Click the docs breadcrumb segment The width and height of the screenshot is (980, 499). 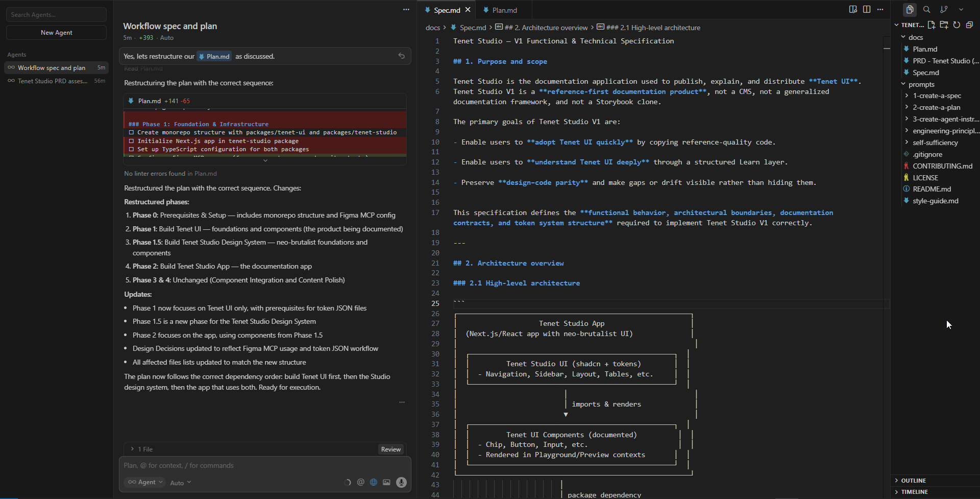coord(433,28)
